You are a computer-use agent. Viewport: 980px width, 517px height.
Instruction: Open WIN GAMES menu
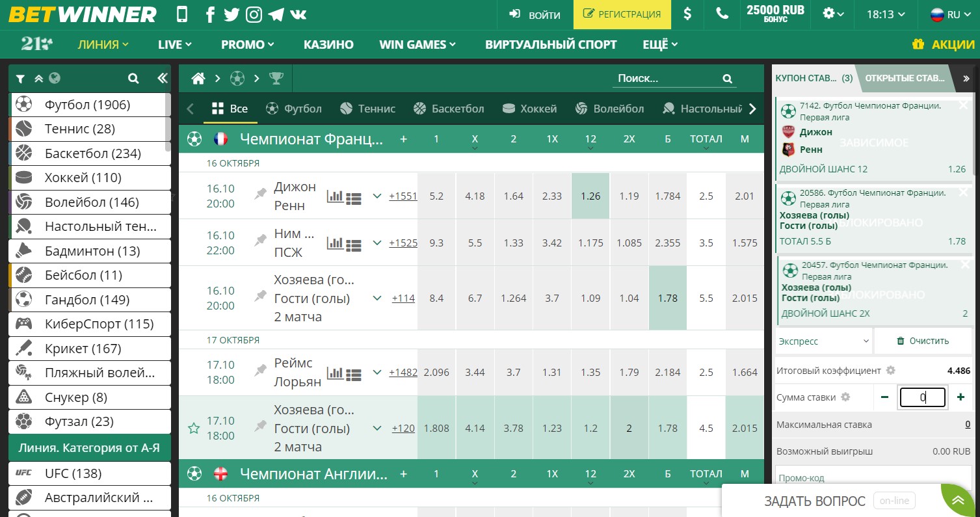click(x=417, y=44)
